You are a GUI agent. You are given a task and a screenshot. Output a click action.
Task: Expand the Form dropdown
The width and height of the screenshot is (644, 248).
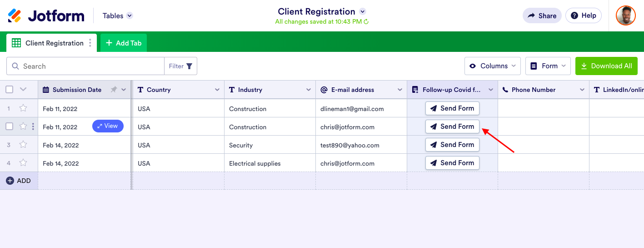[x=548, y=66]
